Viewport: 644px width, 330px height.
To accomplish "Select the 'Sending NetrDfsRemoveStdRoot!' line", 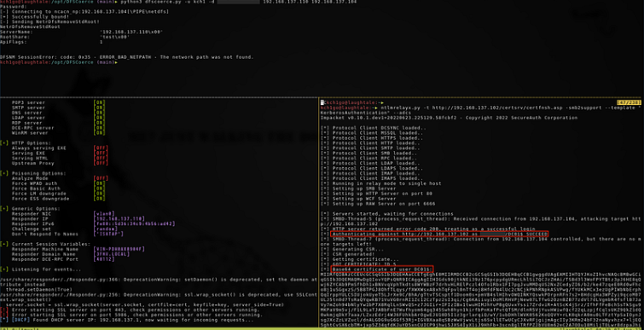I will click(x=49, y=22).
